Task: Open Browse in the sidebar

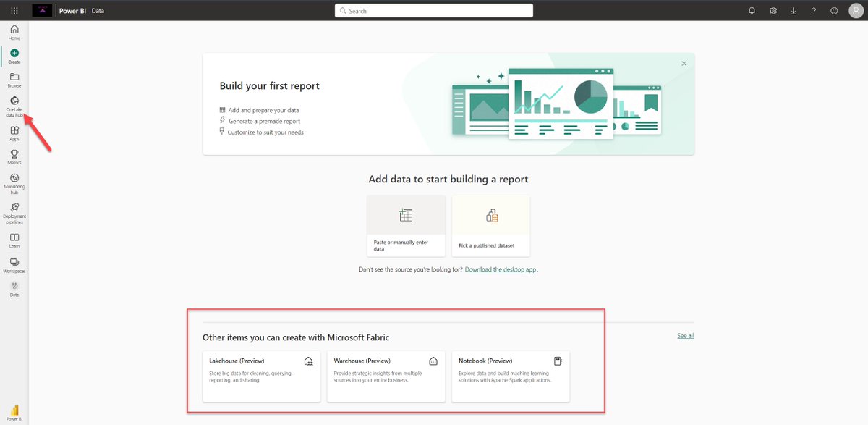Action: (14, 80)
